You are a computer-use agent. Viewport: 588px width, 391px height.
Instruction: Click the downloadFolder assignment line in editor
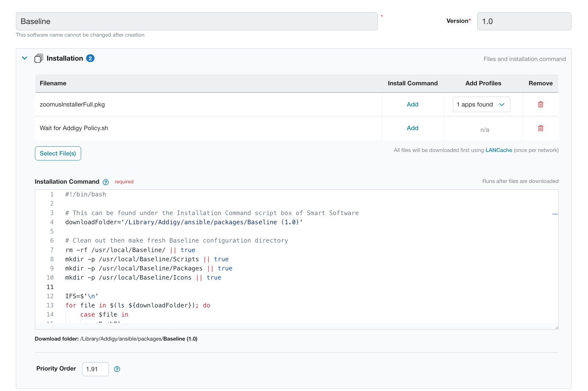(184, 222)
